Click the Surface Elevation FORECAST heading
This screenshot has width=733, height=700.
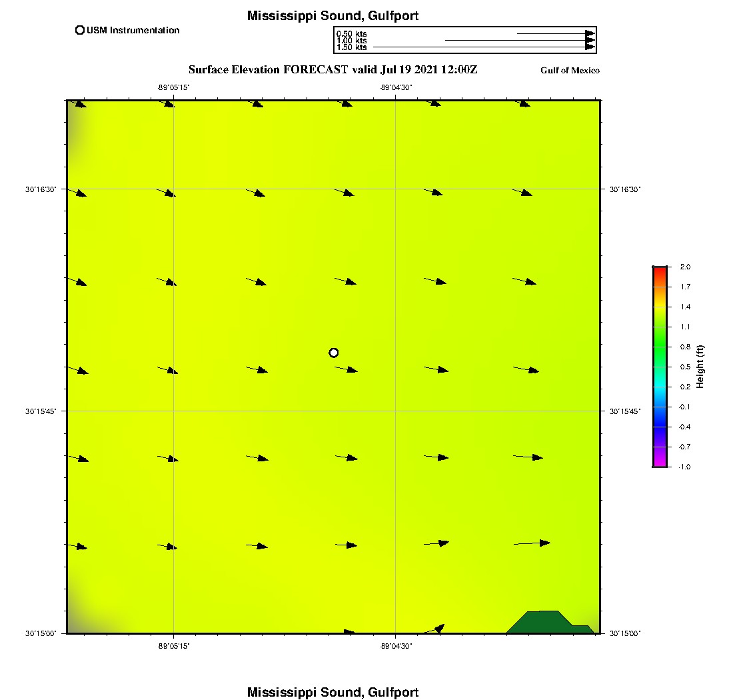point(333,69)
